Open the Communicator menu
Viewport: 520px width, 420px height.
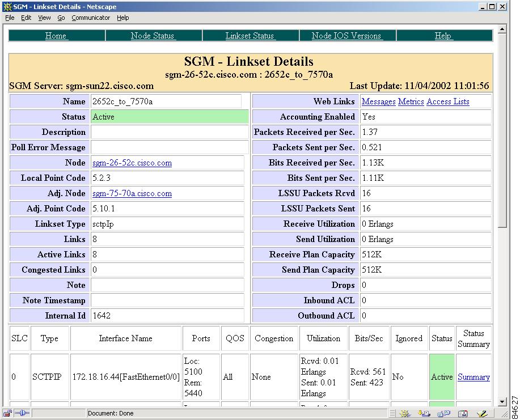click(91, 18)
